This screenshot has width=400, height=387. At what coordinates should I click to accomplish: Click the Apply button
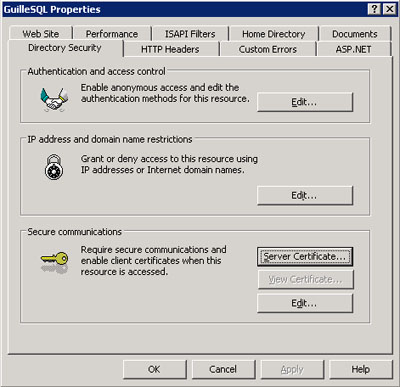pos(292,369)
